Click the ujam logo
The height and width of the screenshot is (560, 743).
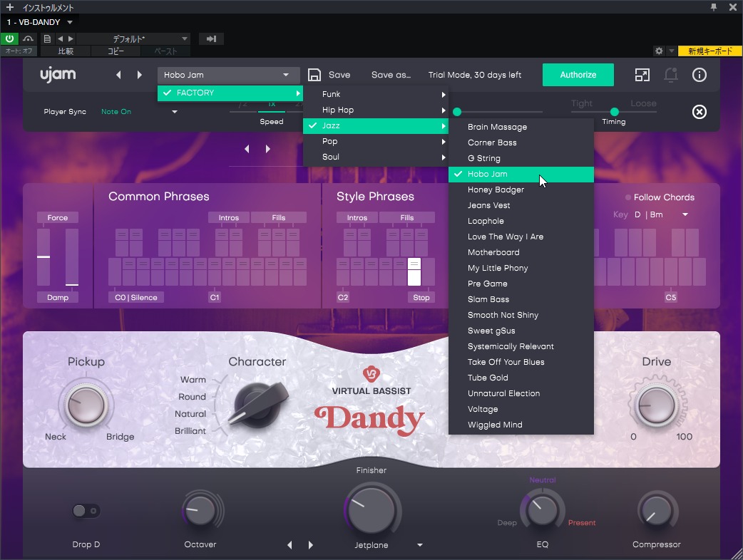click(x=58, y=74)
